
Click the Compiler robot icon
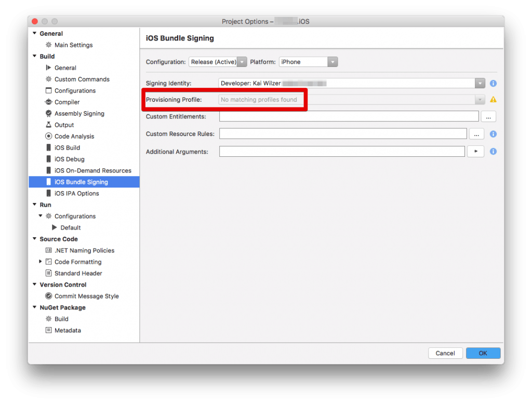(48, 102)
